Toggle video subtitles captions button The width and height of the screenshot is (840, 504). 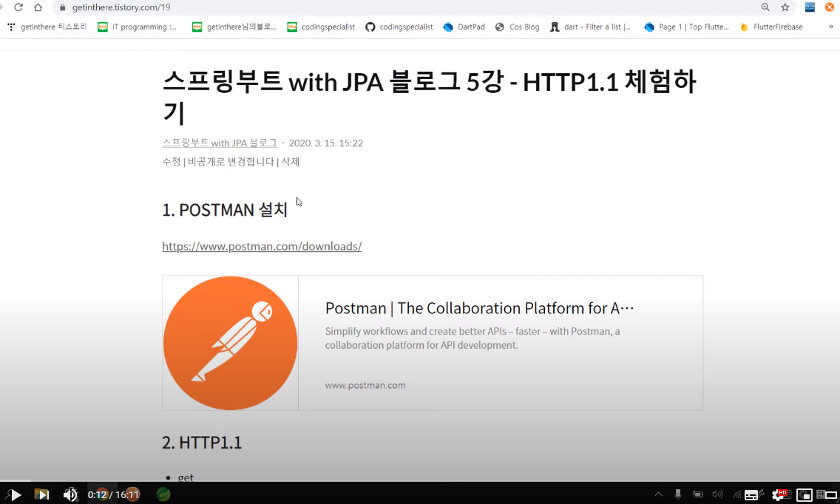(751, 495)
